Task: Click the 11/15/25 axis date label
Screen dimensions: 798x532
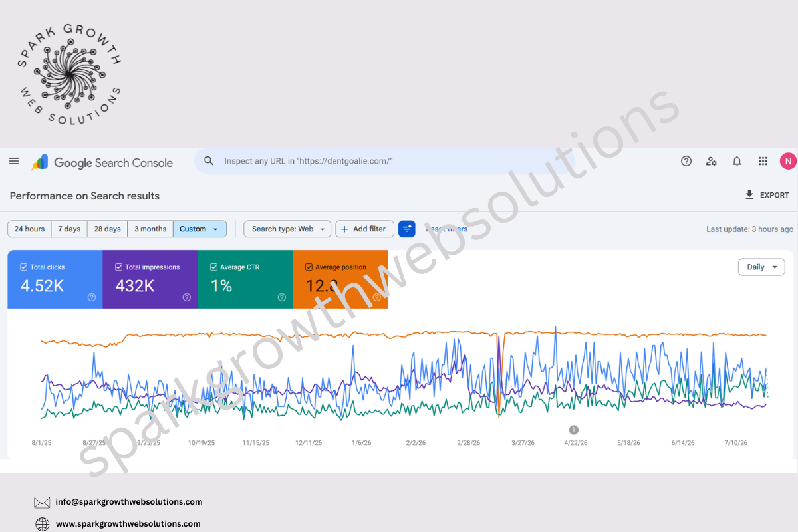Action: [255, 443]
